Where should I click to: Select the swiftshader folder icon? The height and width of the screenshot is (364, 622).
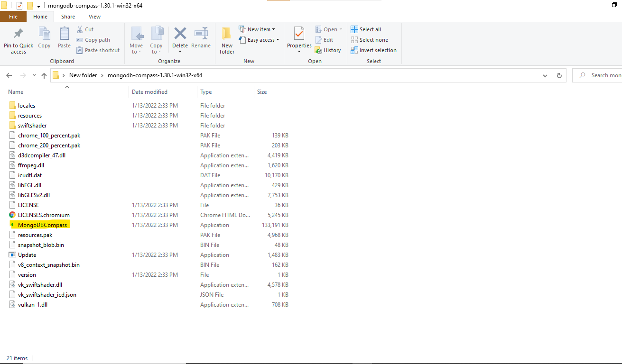12,126
